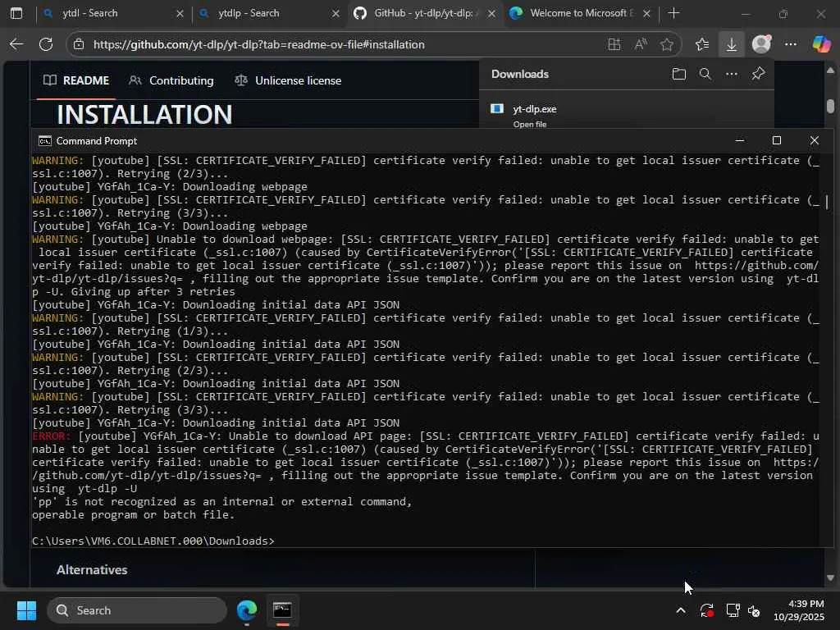The image size is (840, 630).
Task: Open Microsoft Edge from the taskbar
Action: tap(247, 610)
